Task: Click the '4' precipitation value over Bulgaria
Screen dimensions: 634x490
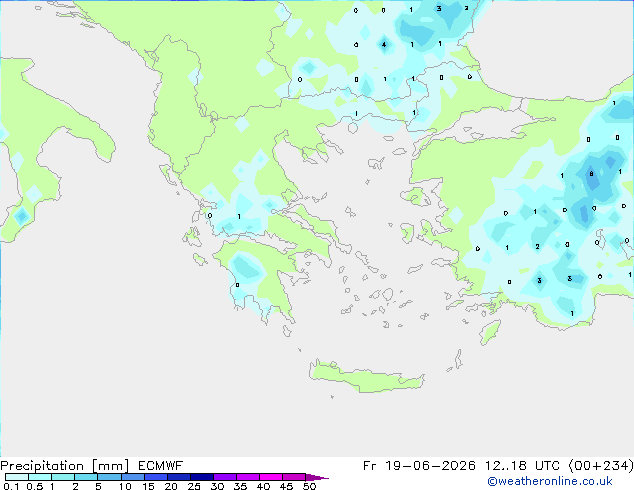Action: coord(384,44)
